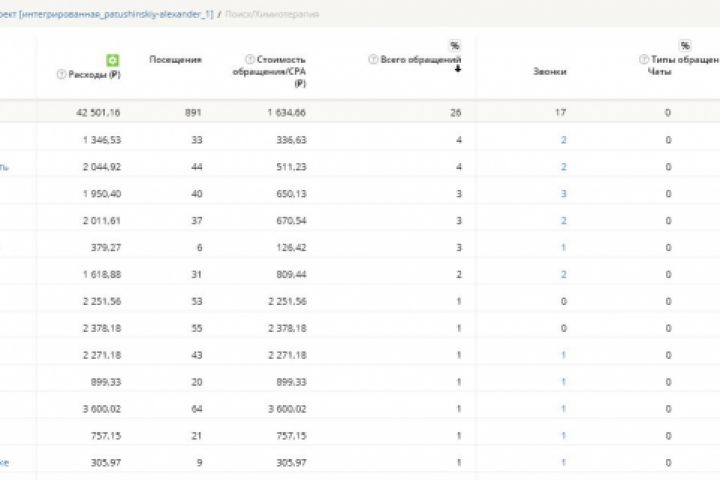
Task: Select expenses cell 3 600,02
Action: click(102, 409)
